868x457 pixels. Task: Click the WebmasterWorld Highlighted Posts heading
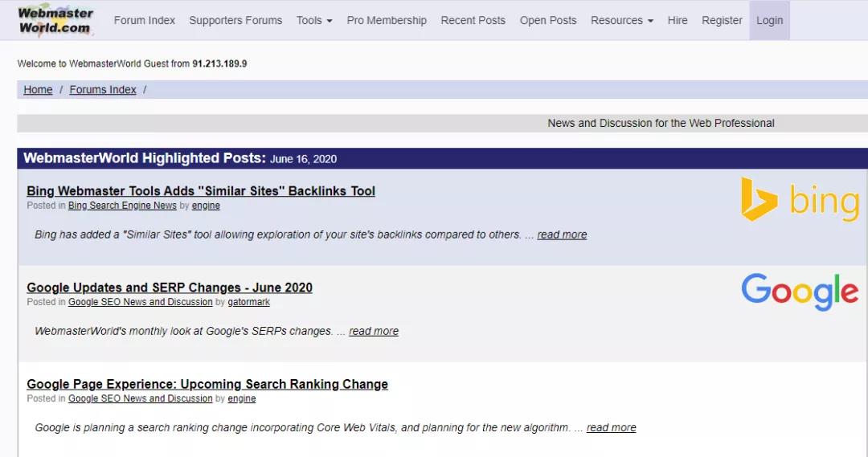(145, 158)
